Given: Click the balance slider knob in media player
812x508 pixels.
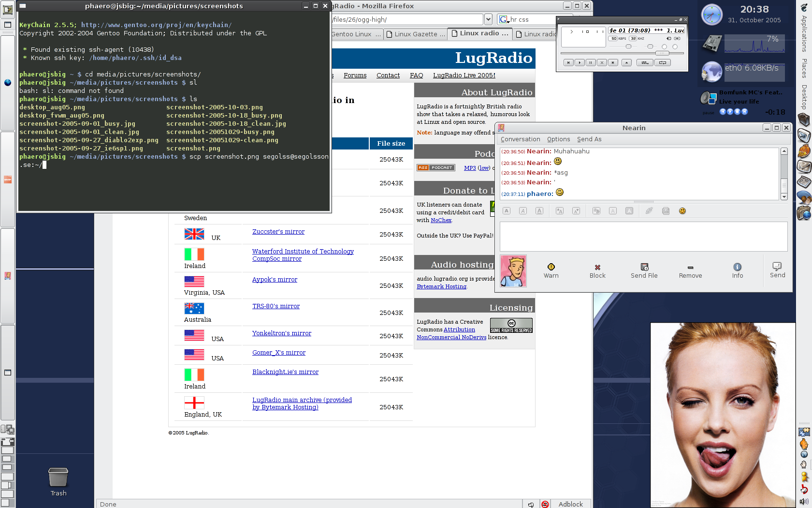Looking at the screenshot, I should coord(650,47).
